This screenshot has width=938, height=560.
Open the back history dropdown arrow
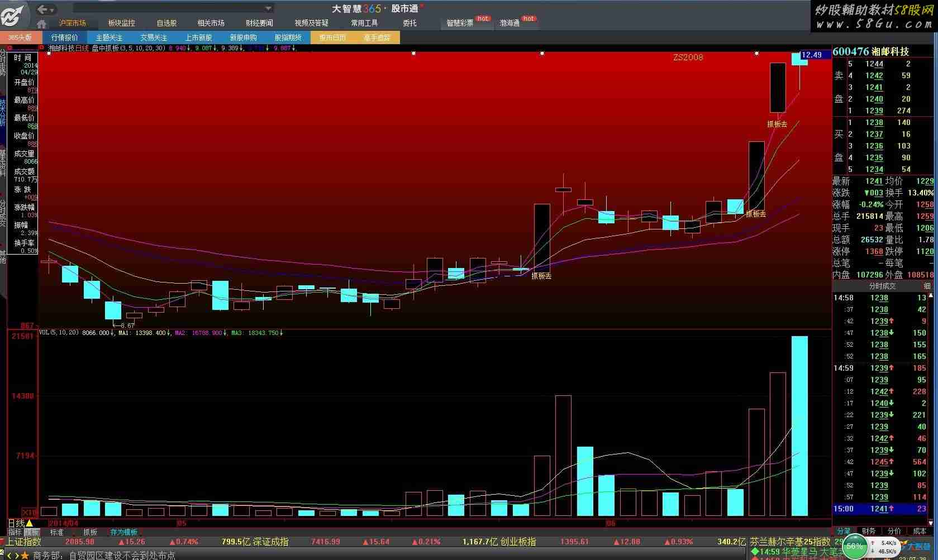tap(52, 9)
